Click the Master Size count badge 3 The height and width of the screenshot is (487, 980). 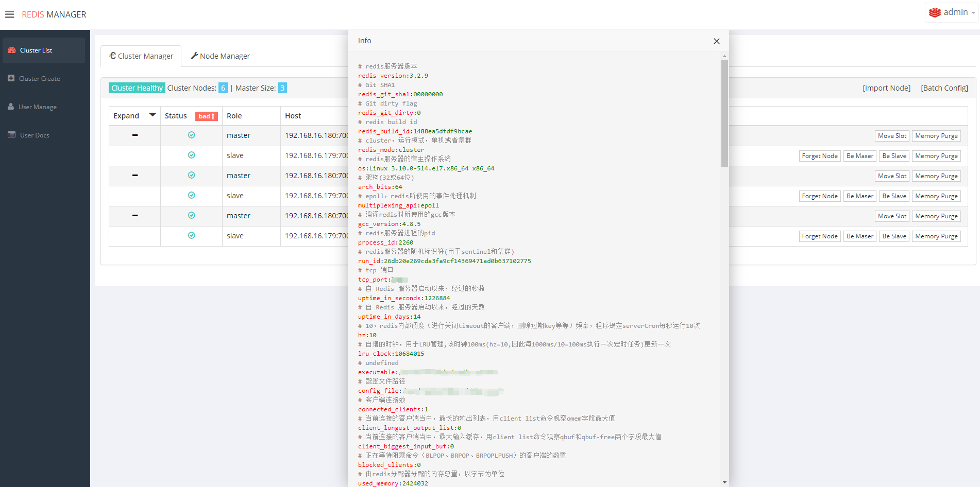point(282,88)
